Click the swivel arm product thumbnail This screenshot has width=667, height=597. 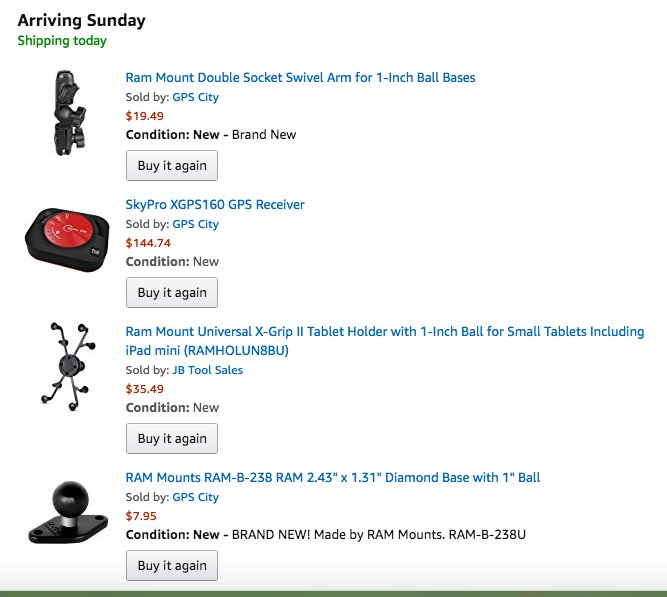coord(69,113)
